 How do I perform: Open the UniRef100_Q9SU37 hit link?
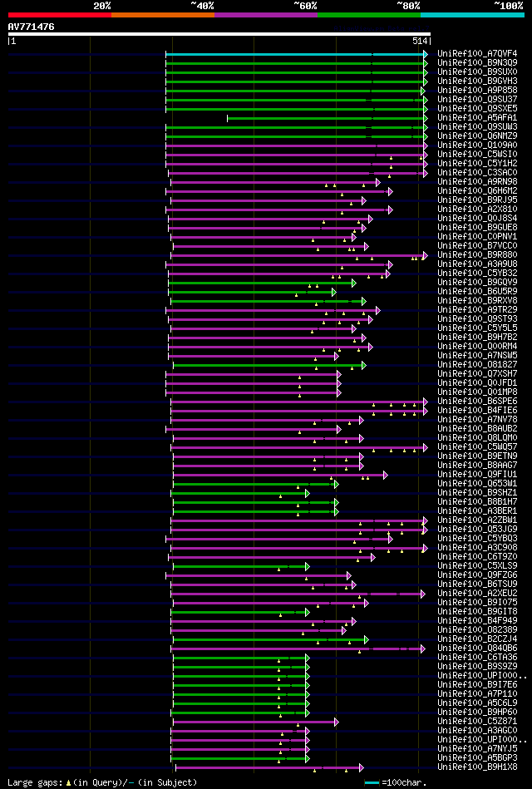click(478, 100)
